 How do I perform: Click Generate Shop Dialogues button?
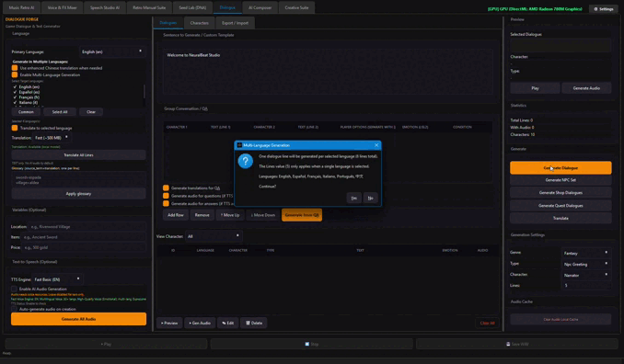(x=560, y=193)
